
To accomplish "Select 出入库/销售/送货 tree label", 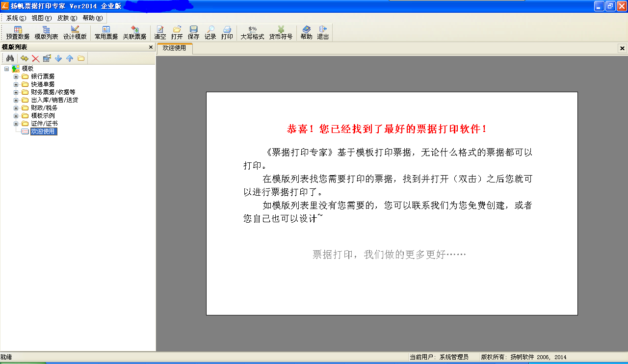I will pyautogui.click(x=54, y=100).
